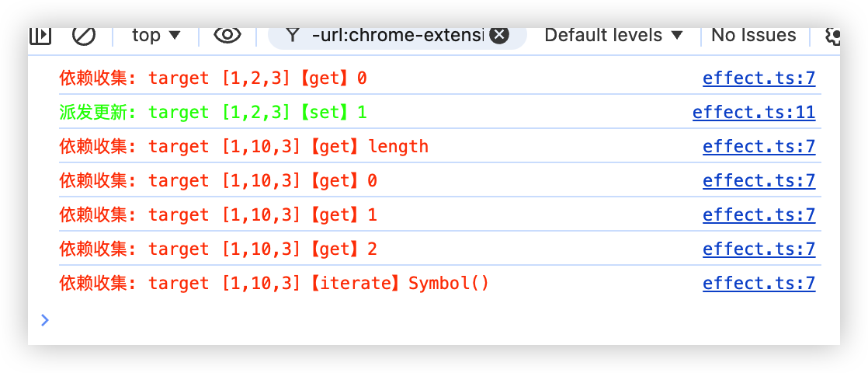Viewport: 868px width, 373px height.
Task: Create a live expression with the eye icon
Action: pyautogui.click(x=227, y=35)
